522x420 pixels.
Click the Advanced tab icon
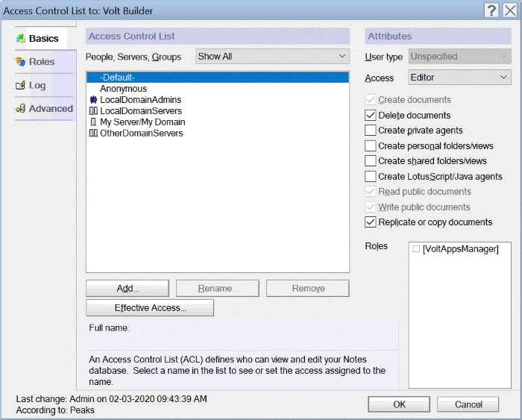pyautogui.click(x=21, y=109)
